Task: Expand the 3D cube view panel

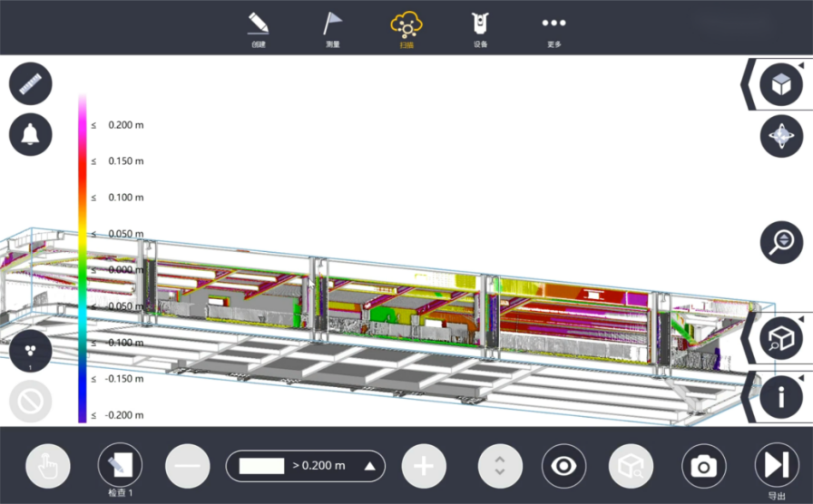Action: pyautogui.click(x=780, y=85)
